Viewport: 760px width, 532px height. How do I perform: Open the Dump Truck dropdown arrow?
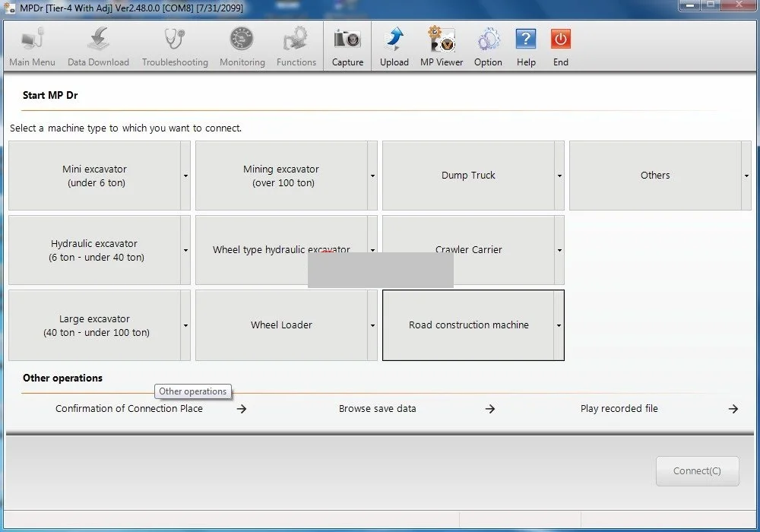559,176
